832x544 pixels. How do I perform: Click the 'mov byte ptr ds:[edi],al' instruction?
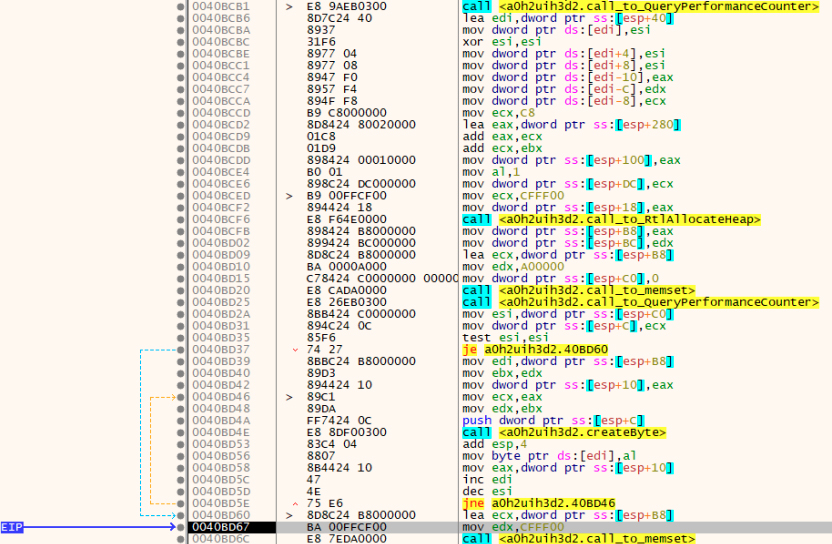pyautogui.click(x=549, y=456)
